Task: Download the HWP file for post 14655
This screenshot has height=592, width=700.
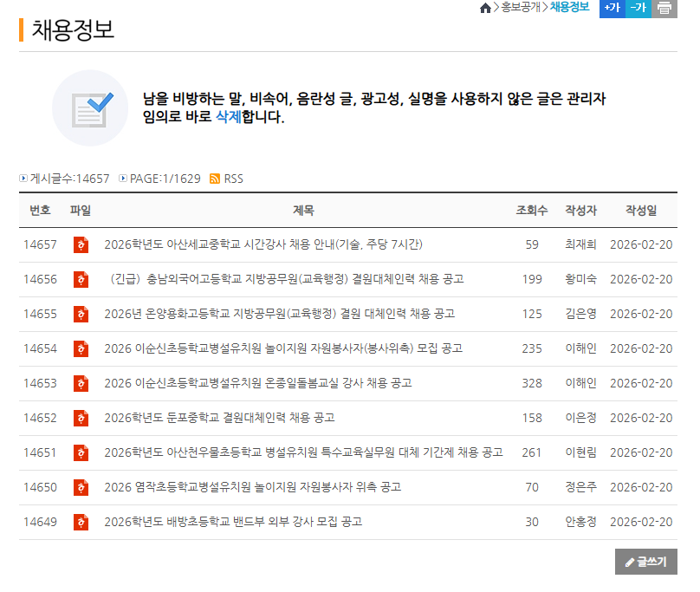Action: point(81,314)
